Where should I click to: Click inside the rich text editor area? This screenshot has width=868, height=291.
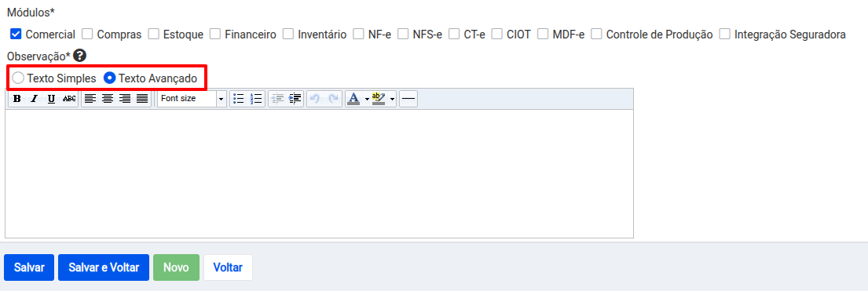tap(320, 173)
